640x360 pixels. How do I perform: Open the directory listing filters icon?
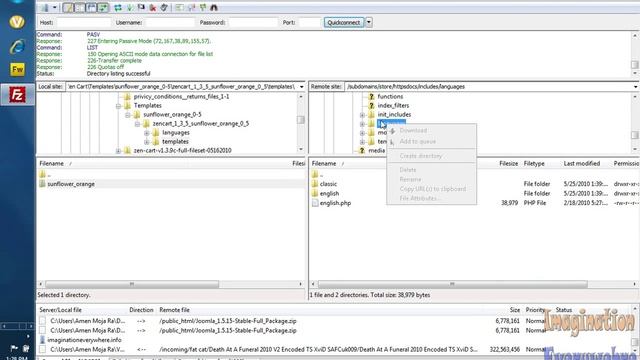(179, 7)
